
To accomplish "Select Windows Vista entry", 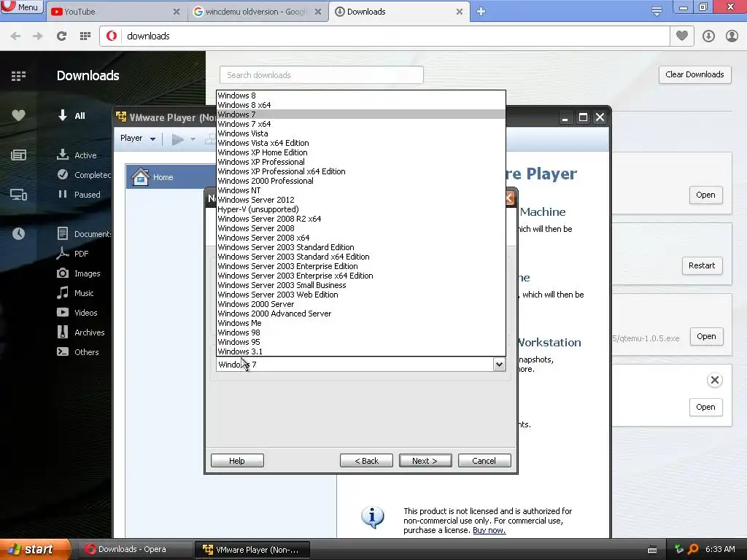I will 360,133.
